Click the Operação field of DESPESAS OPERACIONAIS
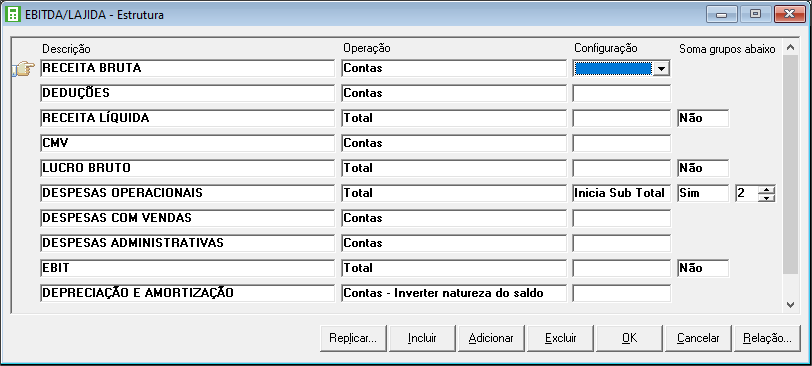 pyautogui.click(x=454, y=193)
